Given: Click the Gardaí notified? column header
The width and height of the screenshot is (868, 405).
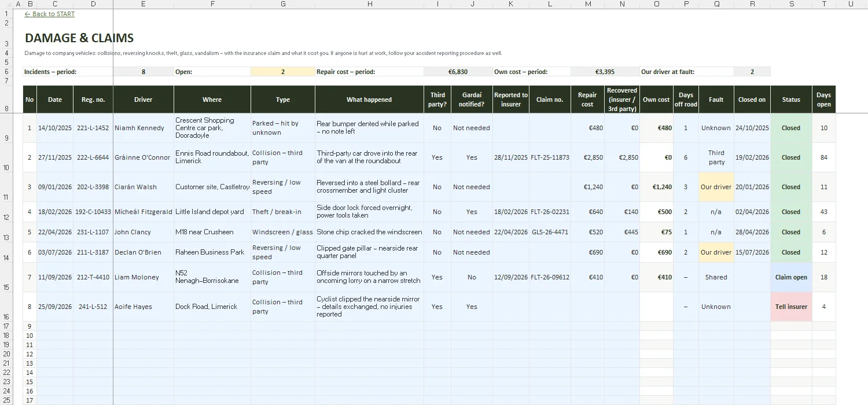Looking at the screenshot, I should pos(472,100).
